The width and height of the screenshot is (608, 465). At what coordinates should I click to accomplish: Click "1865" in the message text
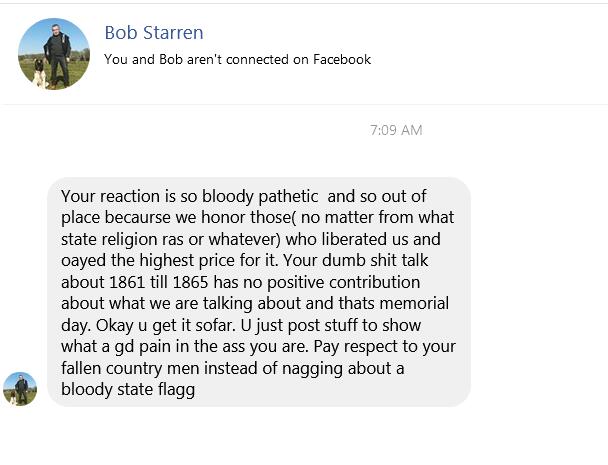click(x=190, y=282)
